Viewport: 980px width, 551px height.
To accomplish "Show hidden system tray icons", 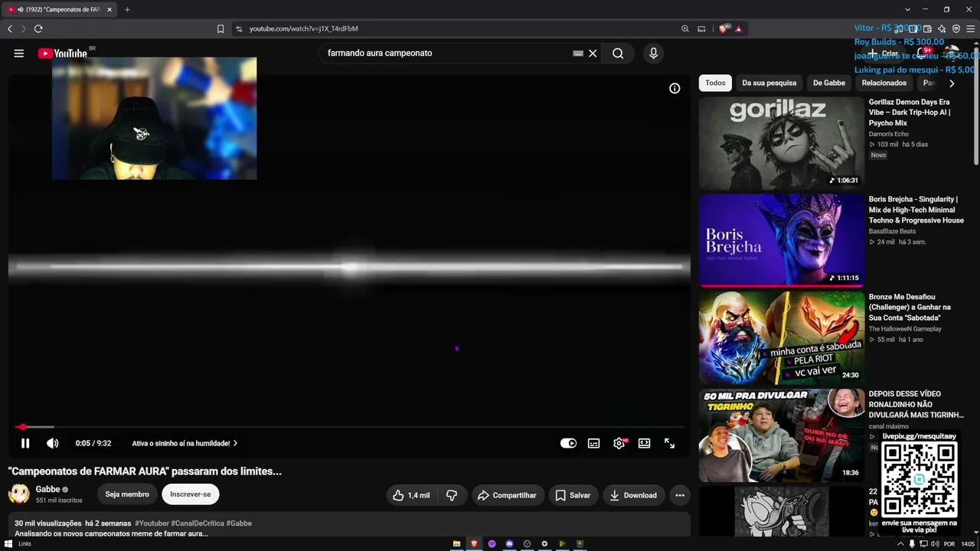I will tap(900, 544).
